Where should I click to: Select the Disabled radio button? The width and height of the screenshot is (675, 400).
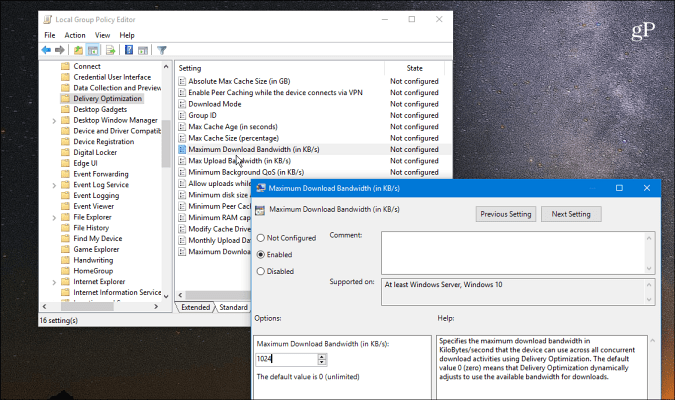(x=260, y=272)
